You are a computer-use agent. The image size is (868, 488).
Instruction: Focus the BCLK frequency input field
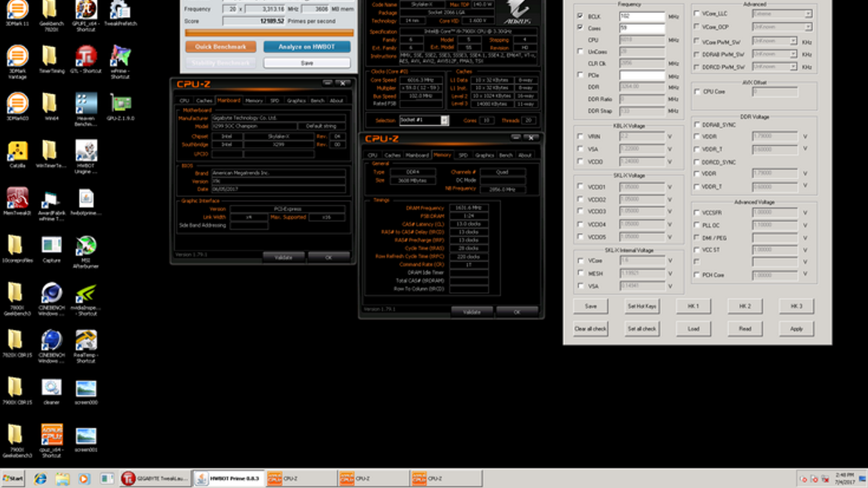(642, 16)
